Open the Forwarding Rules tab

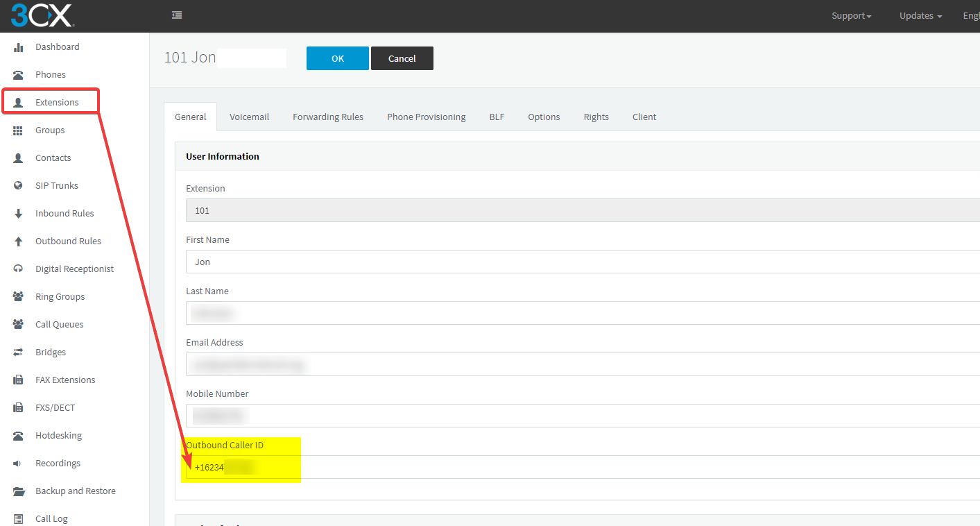(x=328, y=117)
